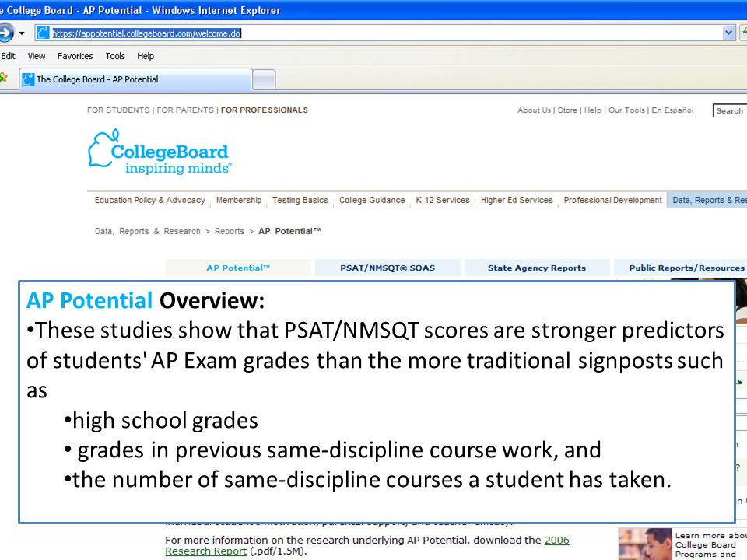Click the page icon in address bar
Viewport: 747px width, 560px height.
coord(43,33)
